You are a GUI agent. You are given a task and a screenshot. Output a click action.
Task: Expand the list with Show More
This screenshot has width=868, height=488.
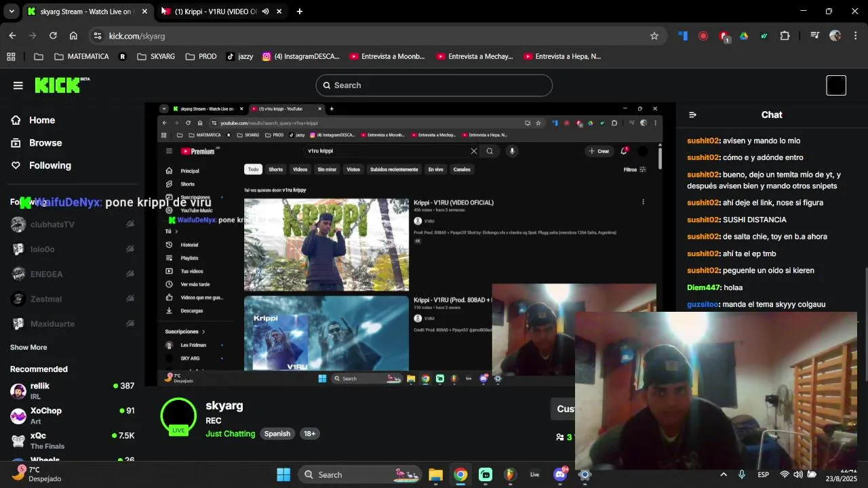pyautogui.click(x=28, y=347)
